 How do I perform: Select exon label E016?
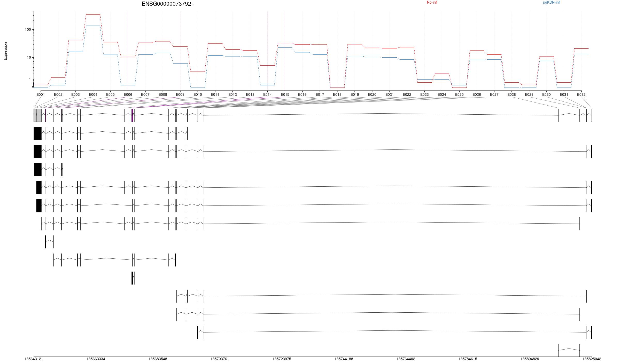point(302,94)
